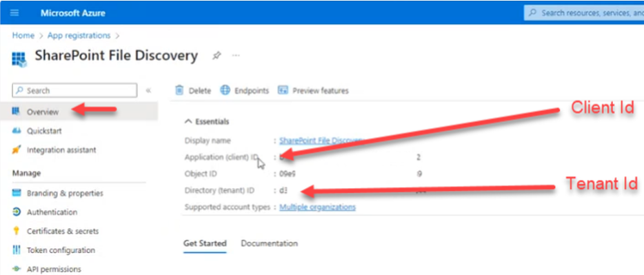Click the Token configuration bars icon
644x275 pixels.
17,250
